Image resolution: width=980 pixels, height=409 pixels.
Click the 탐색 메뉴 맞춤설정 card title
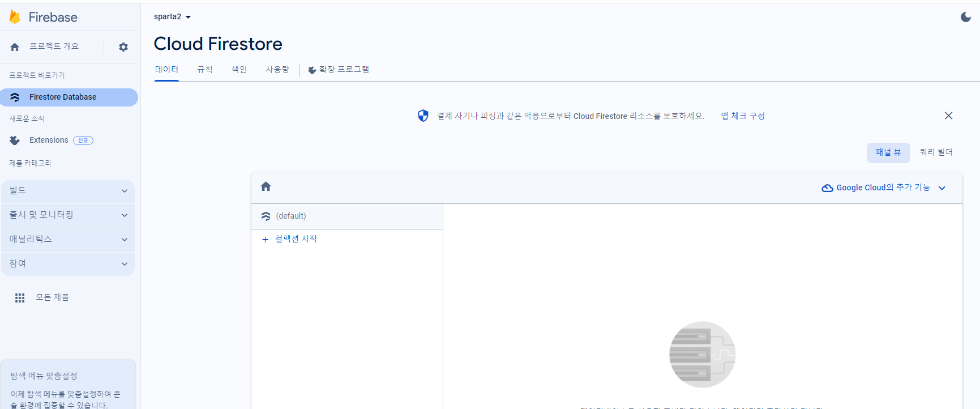[x=44, y=376]
